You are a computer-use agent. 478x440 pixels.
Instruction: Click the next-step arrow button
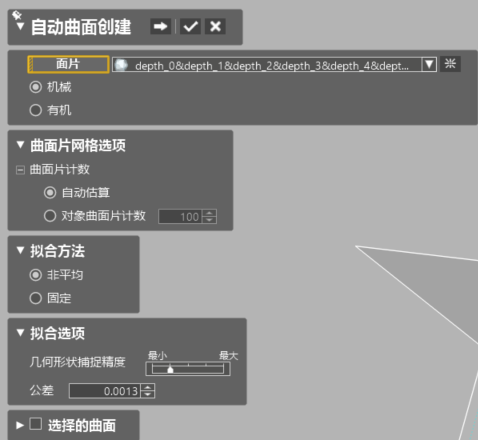(160, 26)
